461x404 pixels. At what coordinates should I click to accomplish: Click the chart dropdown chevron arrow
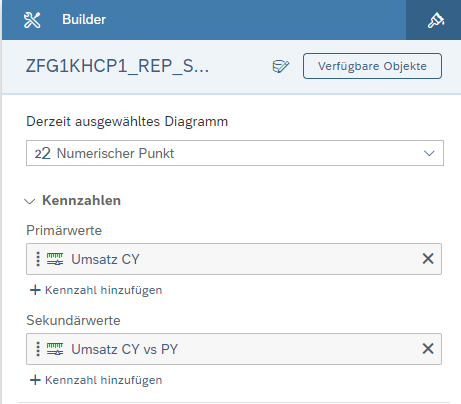(429, 153)
